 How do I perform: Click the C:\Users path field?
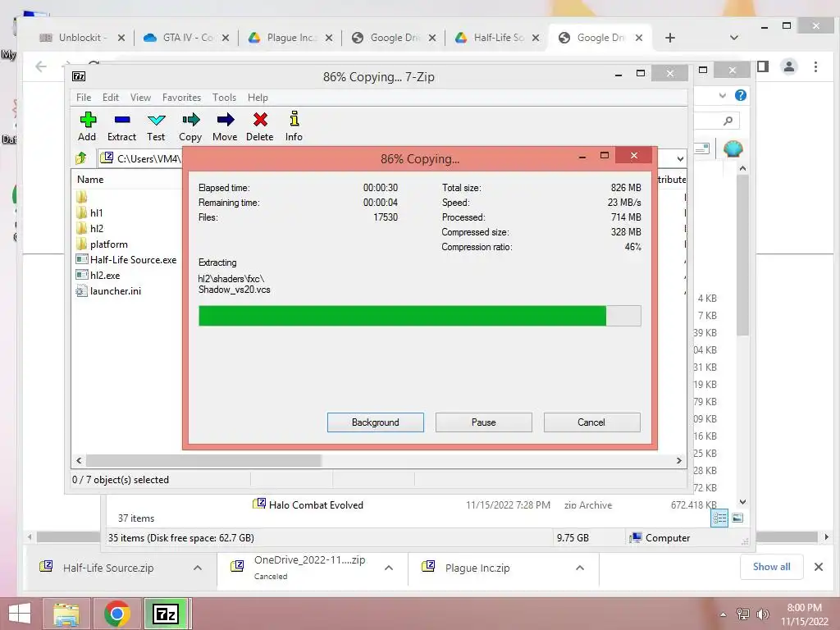pyautogui.click(x=142, y=158)
